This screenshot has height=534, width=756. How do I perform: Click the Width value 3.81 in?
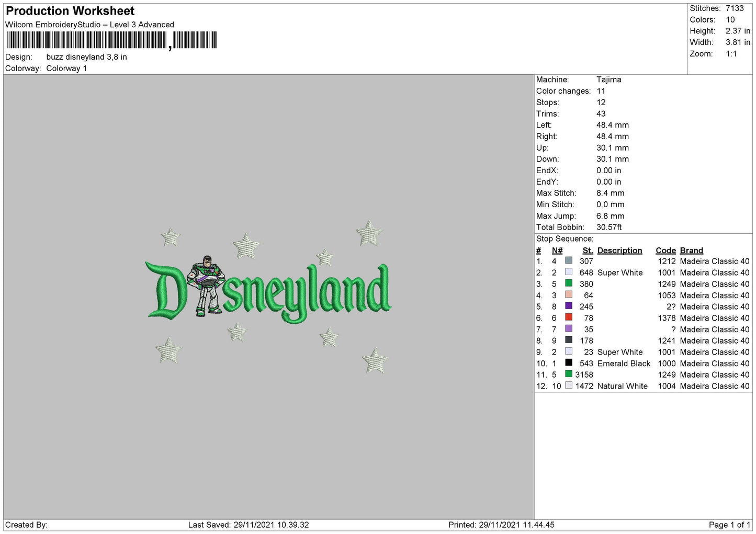click(738, 42)
